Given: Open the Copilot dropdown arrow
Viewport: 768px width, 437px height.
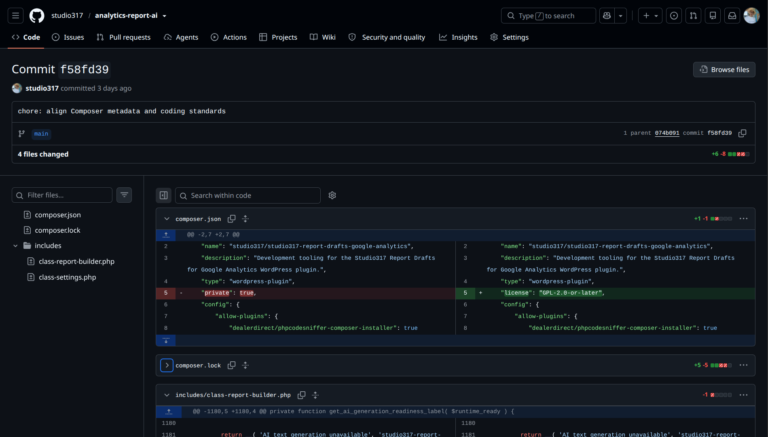Looking at the screenshot, I should [x=621, y=16].
